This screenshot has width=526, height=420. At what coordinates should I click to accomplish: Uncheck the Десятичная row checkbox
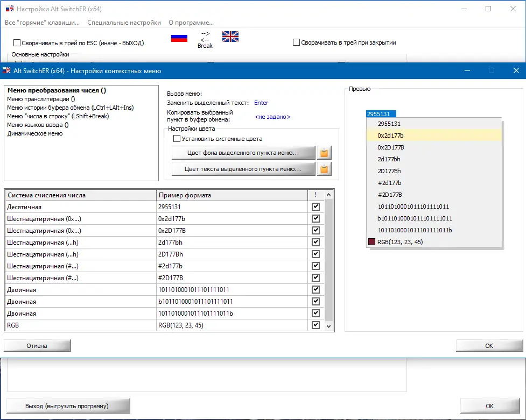point(315,207)
